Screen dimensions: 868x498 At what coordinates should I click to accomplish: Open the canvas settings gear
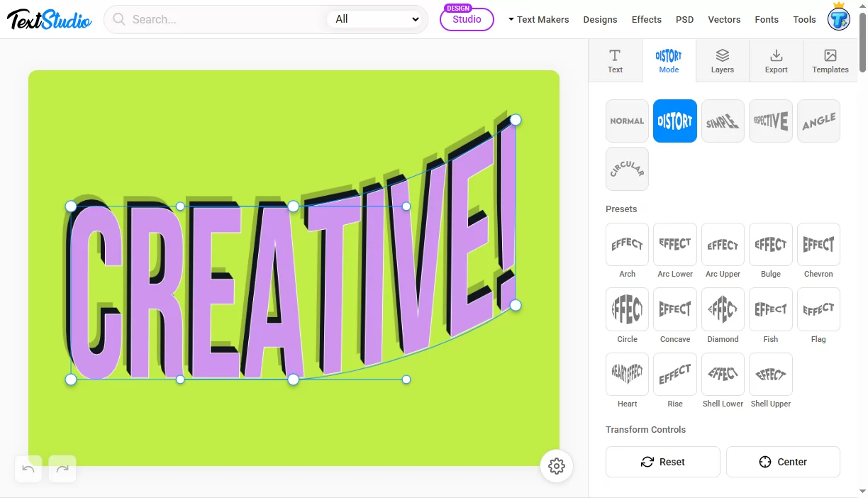click(557, 466)
